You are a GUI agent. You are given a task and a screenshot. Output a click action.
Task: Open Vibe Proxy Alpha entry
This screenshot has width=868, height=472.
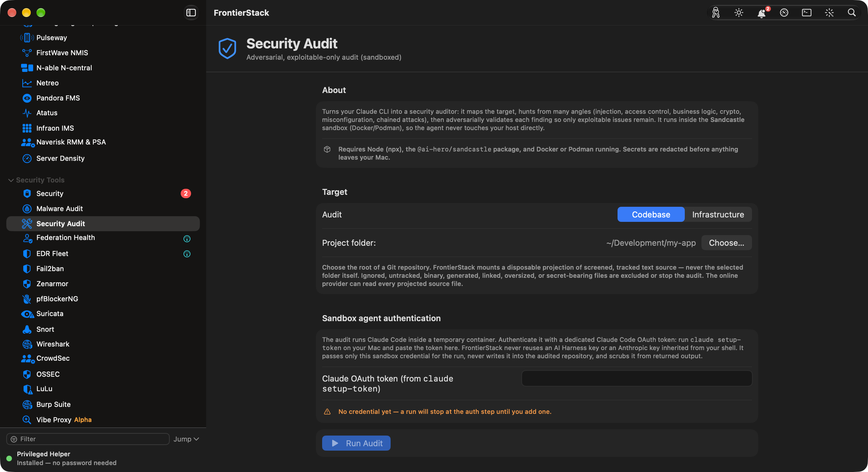[x=103, y=420]
